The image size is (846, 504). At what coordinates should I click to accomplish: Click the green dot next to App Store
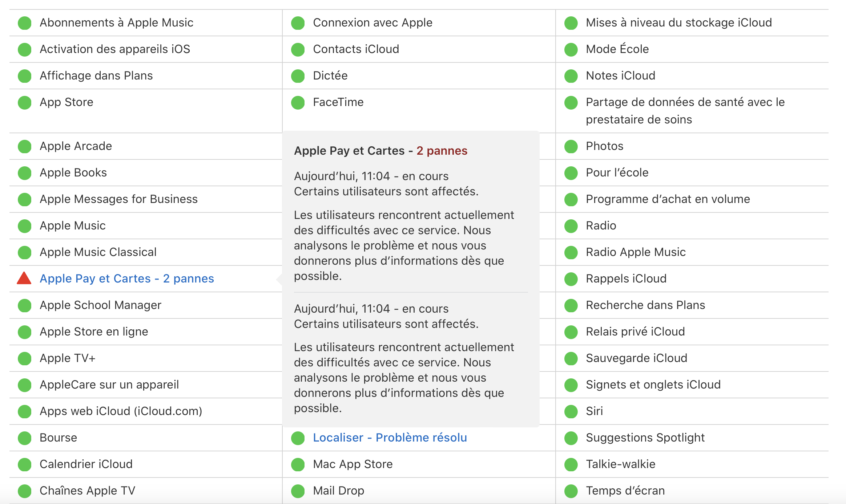[x=25, y=102]
